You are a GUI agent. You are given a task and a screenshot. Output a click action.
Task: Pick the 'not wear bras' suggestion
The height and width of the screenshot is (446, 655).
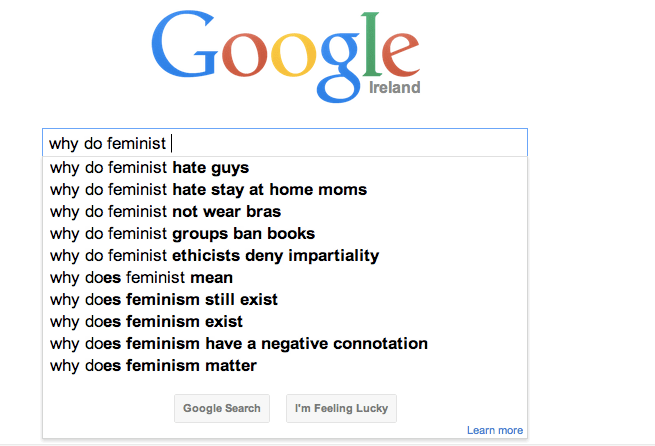[x=165, y=212]
